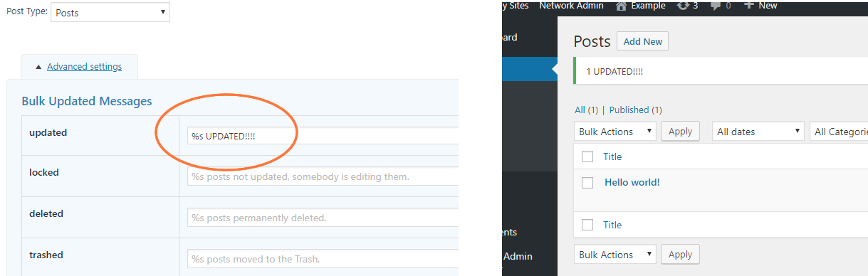Edit the locked message field

pyautogui.click(x=323, y=176)
